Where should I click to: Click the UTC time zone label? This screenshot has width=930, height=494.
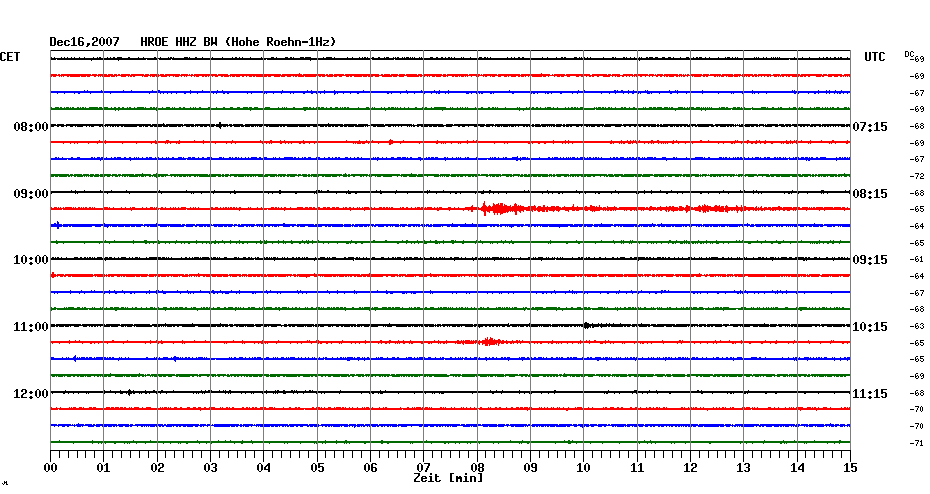coord(874,57)
